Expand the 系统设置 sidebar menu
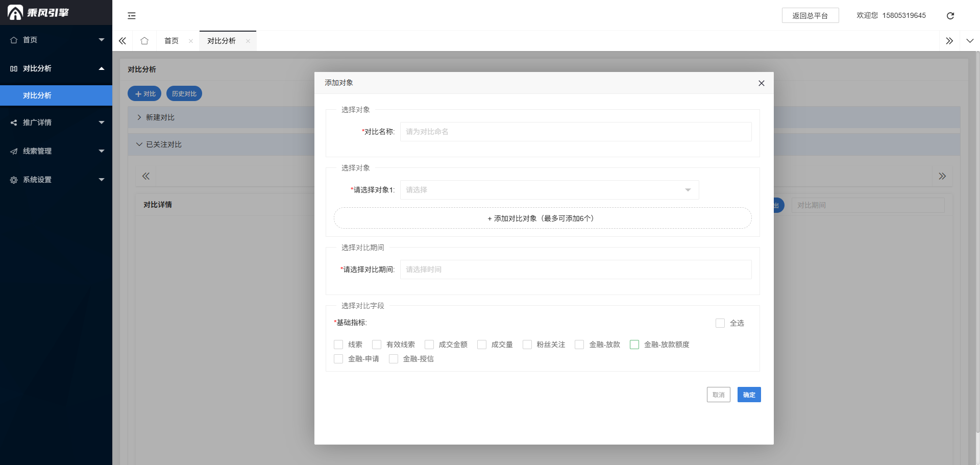Viewport: 980px width, 465px height. click(56, 180)
